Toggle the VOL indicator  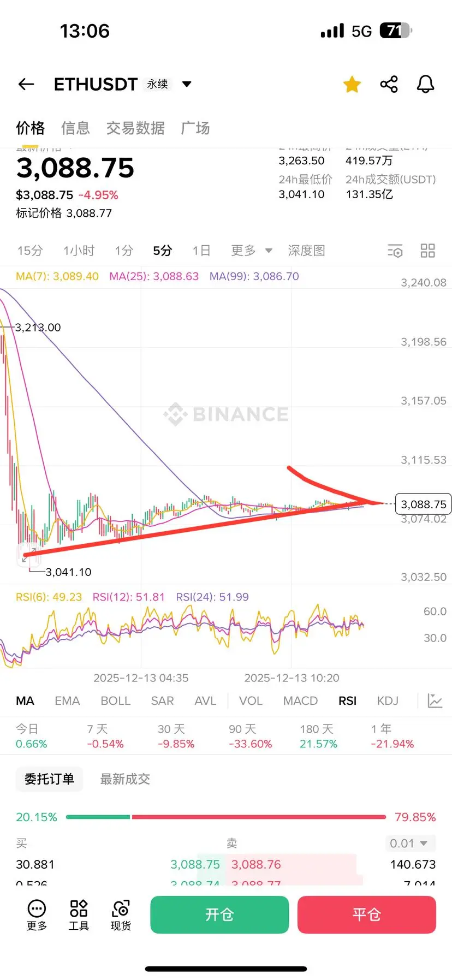(x=251, y=700)
